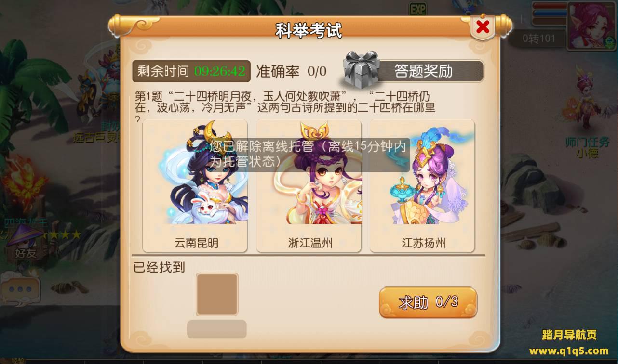Click the 答题奖励 reward button
618x364 pixels.
[x=423, y=71]
